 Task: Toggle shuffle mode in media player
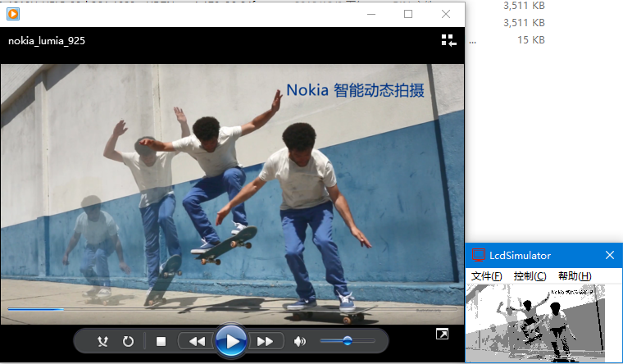point(103,341)
